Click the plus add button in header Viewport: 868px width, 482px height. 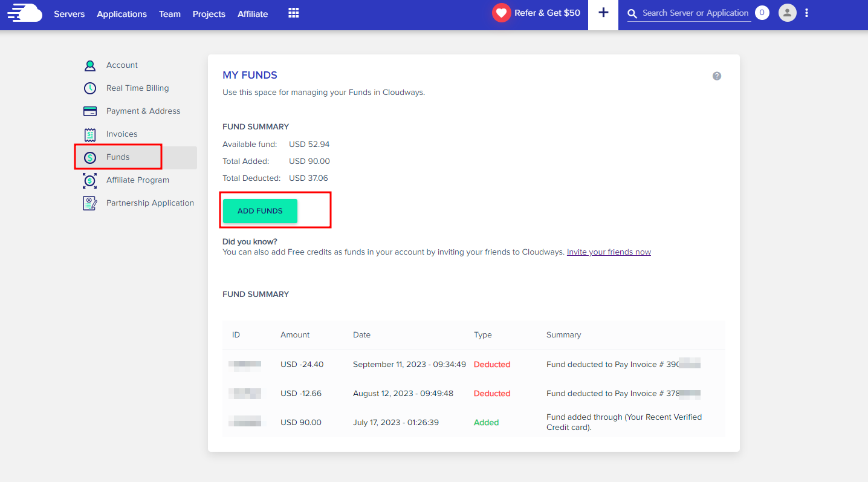tap(603, 13)
